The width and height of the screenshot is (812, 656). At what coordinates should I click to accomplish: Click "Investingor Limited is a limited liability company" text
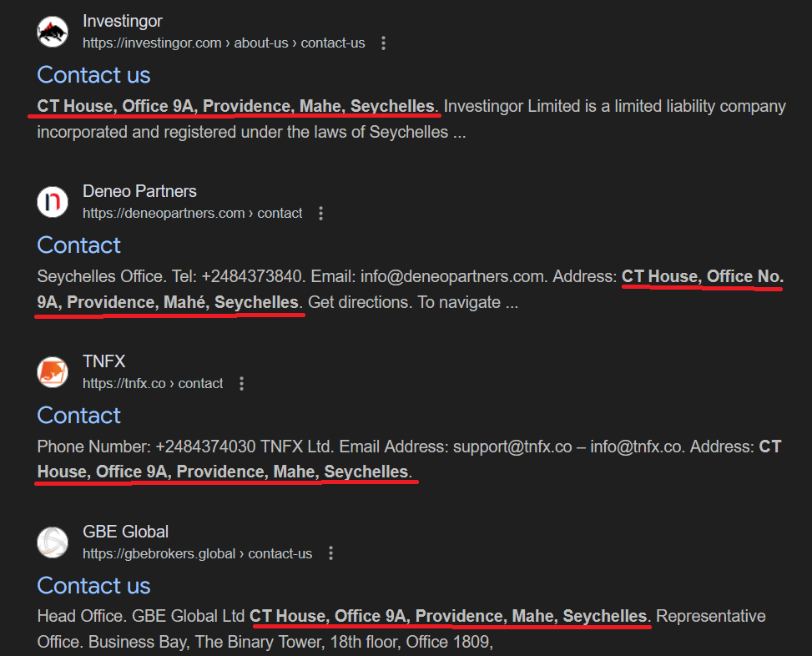click(x=615, y=106)
